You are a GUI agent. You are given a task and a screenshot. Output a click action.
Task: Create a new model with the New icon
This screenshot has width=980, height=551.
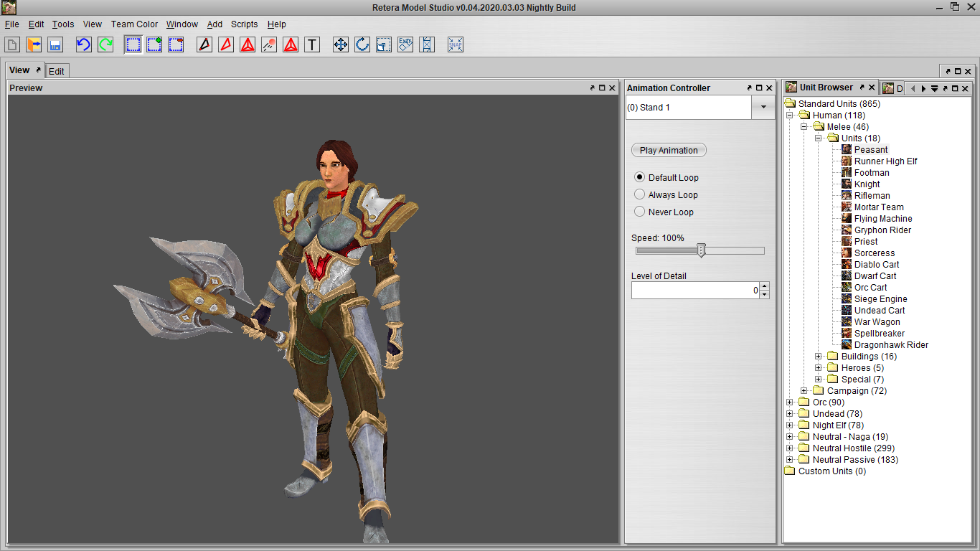12,44
